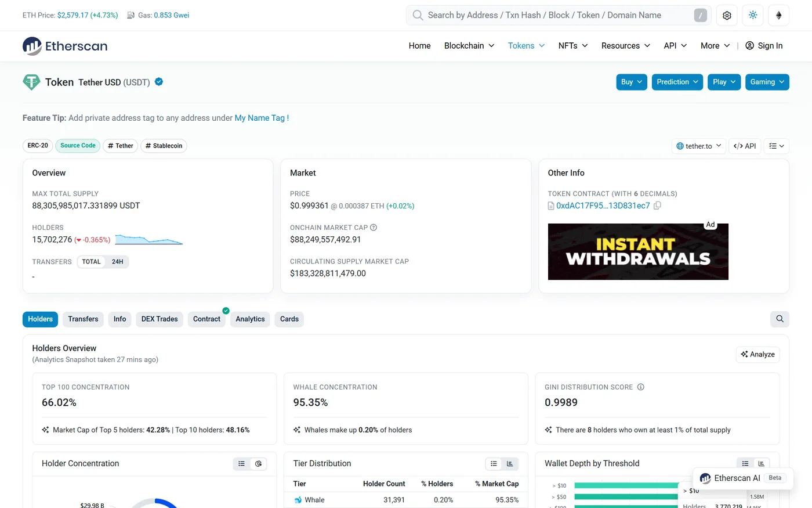
Task: Select TOTAL transfers view
Action: [91, 262]
